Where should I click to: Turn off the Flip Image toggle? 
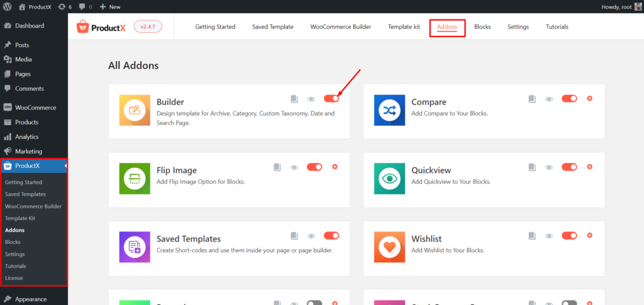coord(314,167)
